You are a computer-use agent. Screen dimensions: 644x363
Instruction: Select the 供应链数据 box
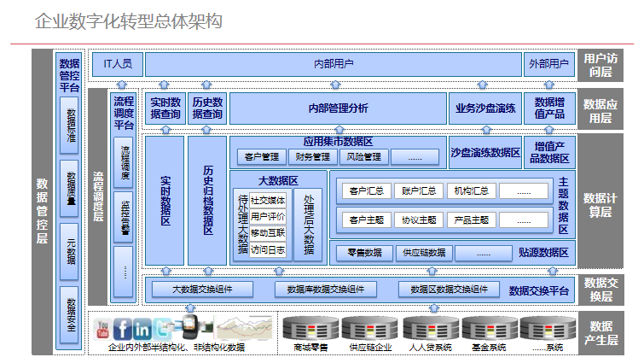click(424, 253)
